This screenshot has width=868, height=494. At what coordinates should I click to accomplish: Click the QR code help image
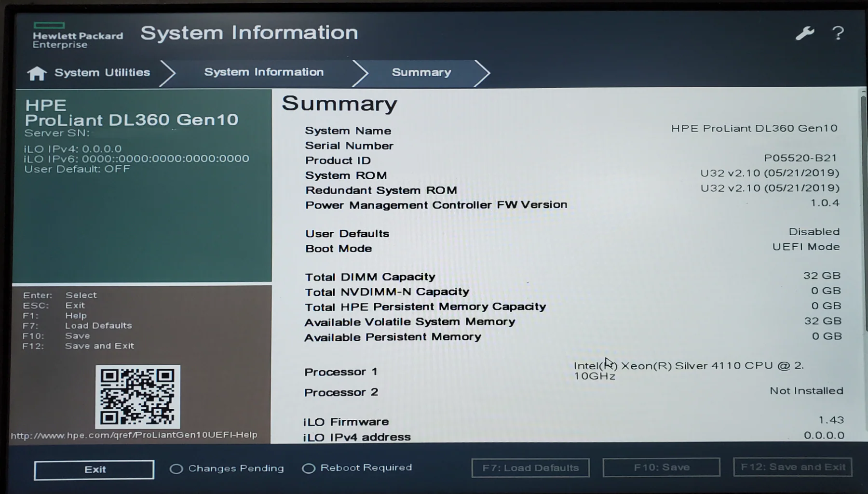(x=138, y=397)
